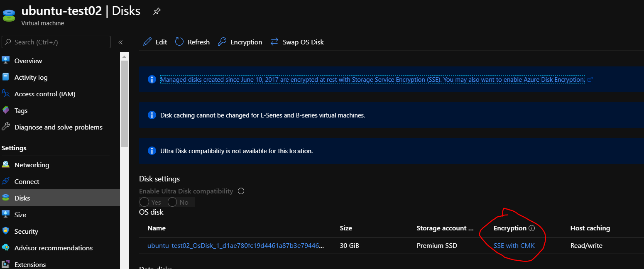Click the Storage account column header
This screenshot has height=269, width=644.
(445, 228)
